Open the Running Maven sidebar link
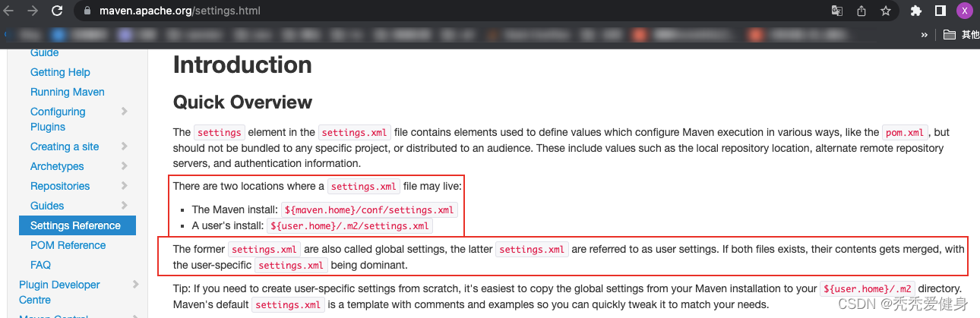The image size is (980, 318). [68, 92]
